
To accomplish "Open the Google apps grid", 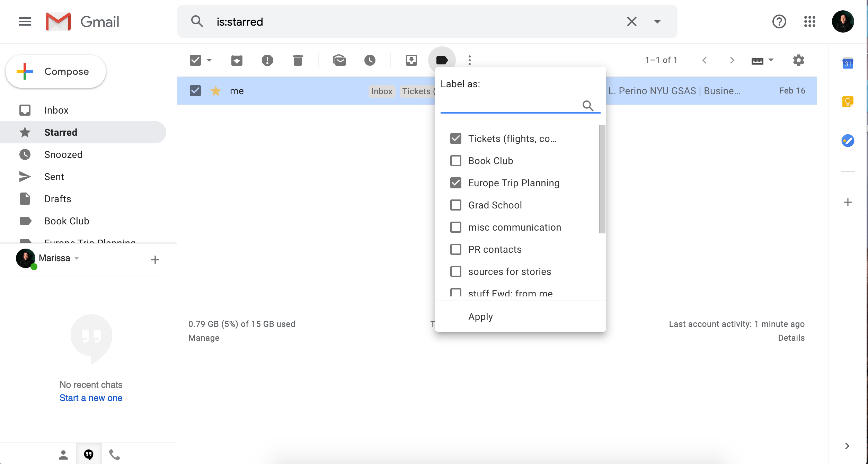I will [809, 21].
